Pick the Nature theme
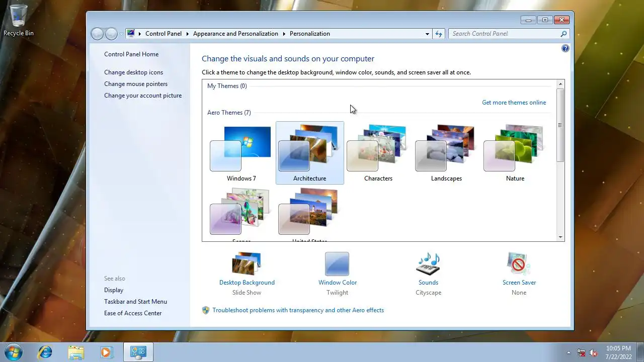This screenshot has width=644, height=362. pos(515,153)
